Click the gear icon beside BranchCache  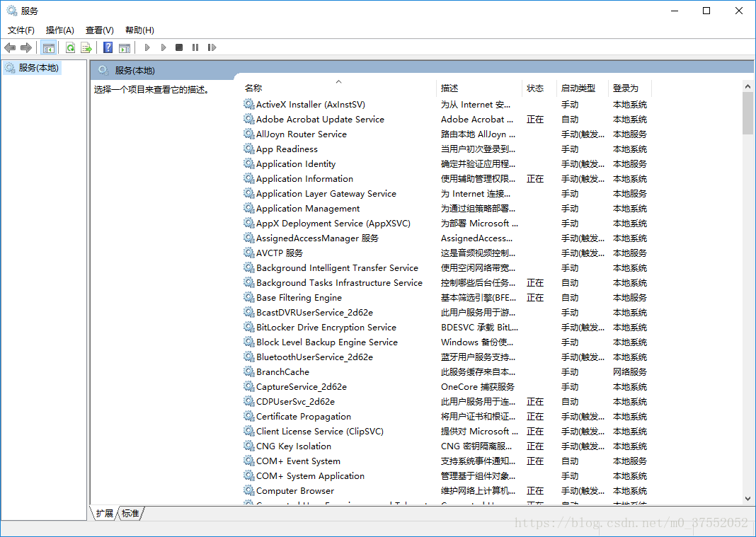pyautogui.click(x=248, y=371)
